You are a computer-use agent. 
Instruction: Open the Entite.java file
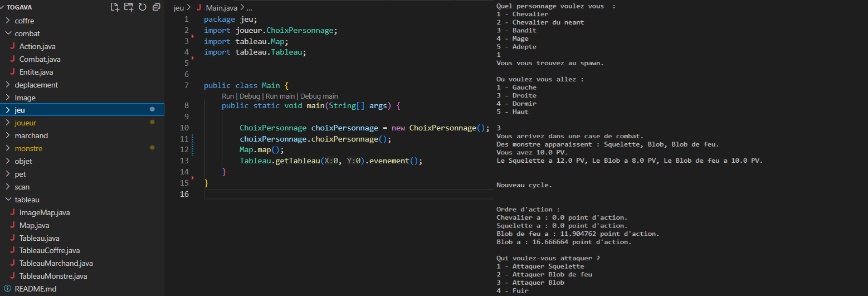(36, 72)
